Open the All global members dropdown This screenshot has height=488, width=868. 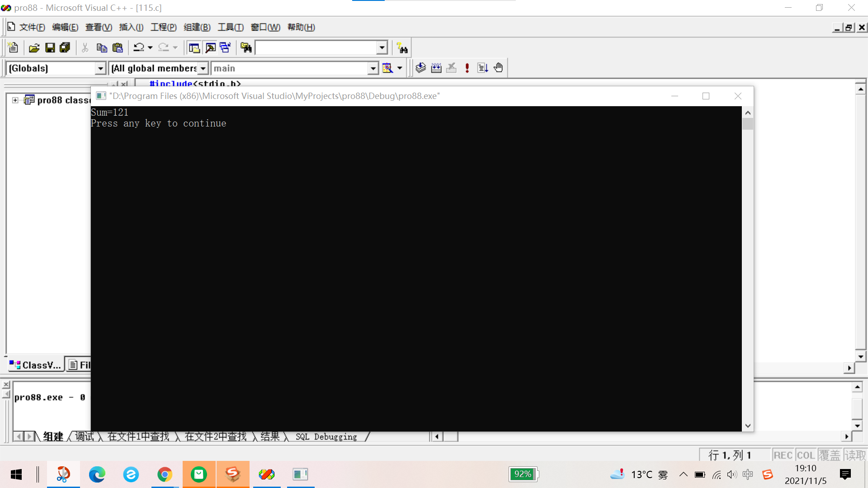[203, 68]
